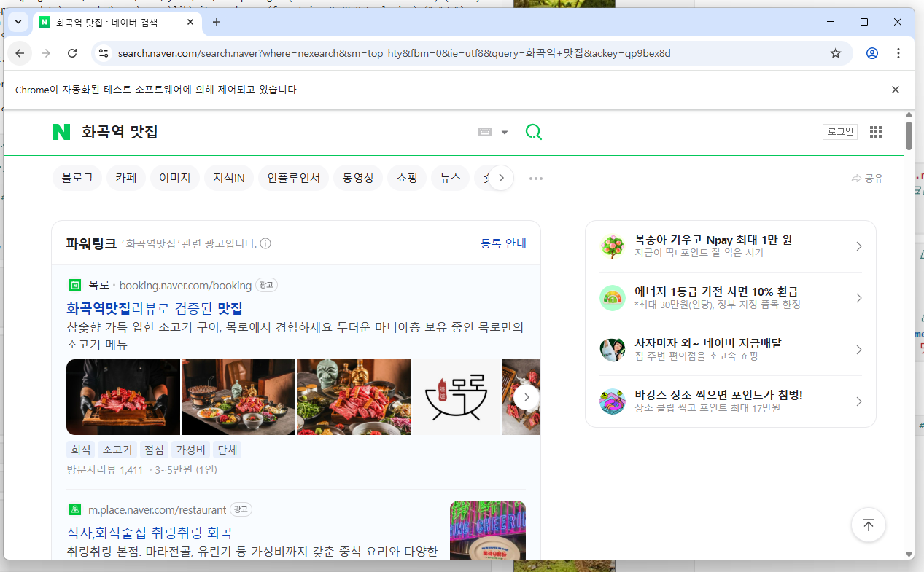924x572 pixels.
Task: Reload the page with refresh icon
Action: pos(72,53)
